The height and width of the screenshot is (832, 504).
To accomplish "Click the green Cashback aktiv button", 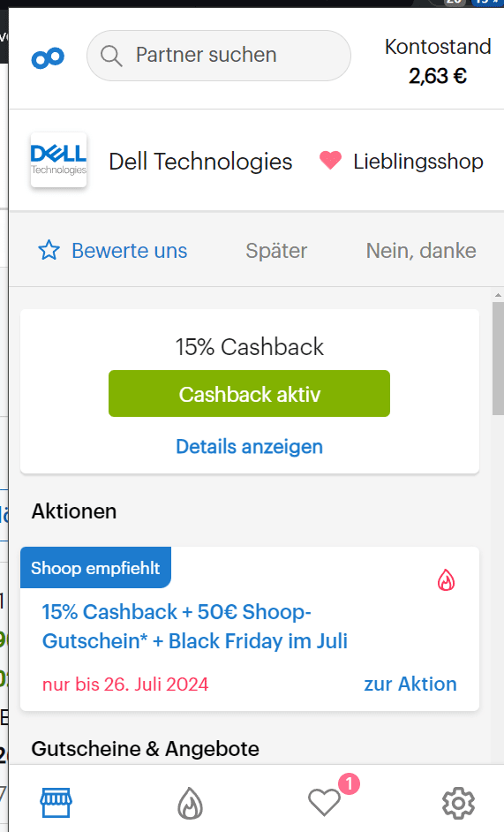I will pos(249,394).
